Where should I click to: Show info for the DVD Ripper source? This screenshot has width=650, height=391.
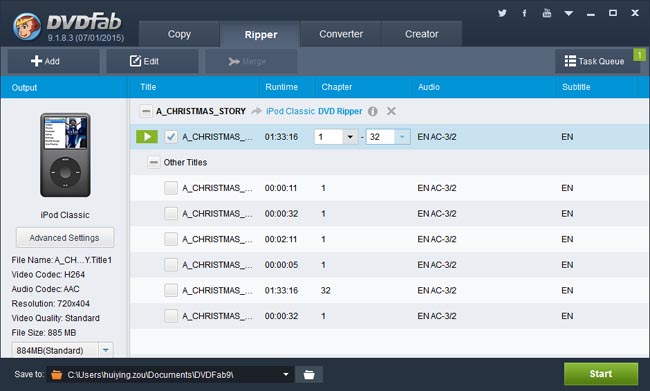pos(373,111)
